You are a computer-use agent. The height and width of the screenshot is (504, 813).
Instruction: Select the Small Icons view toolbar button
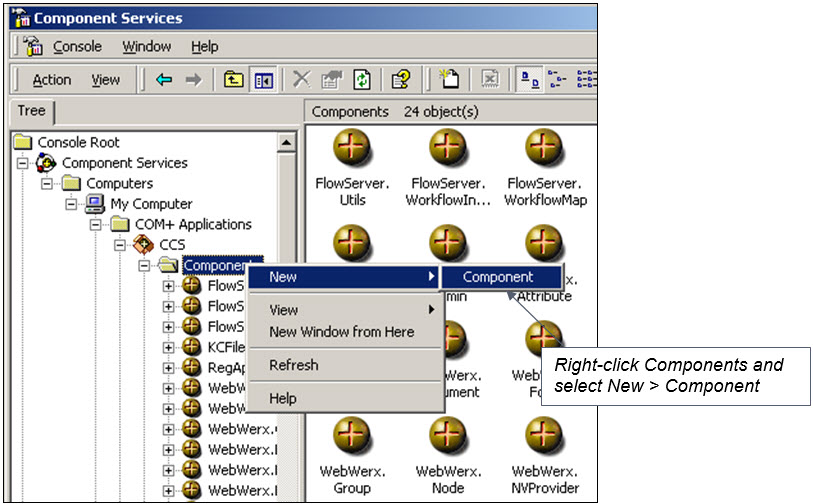pos(557,80)
